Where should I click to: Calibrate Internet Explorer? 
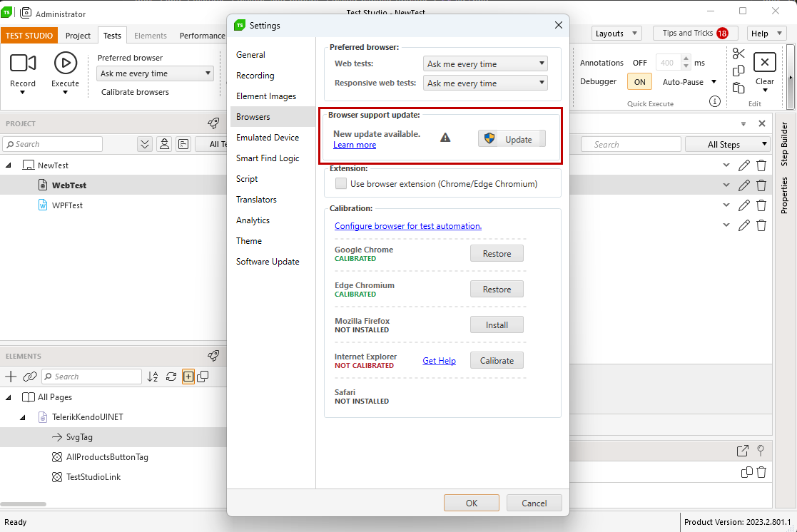pyautogui.click(x=497, y=360)
